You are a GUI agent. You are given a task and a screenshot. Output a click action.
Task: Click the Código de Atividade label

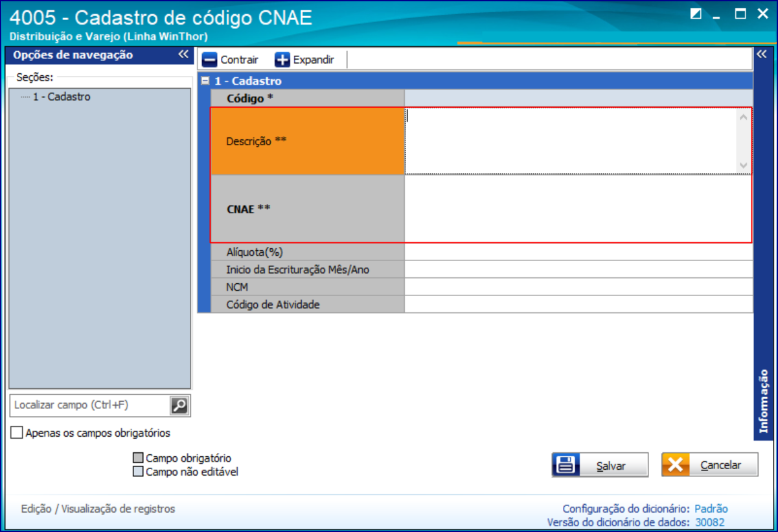tap(273, 305)
